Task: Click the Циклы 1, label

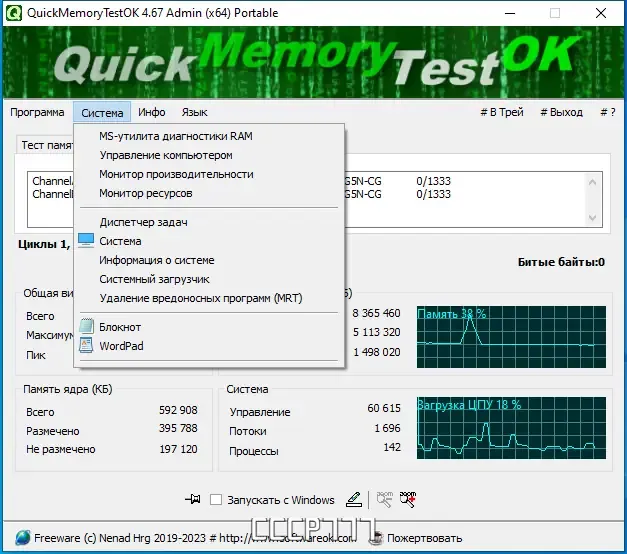Action: point(44,244)
